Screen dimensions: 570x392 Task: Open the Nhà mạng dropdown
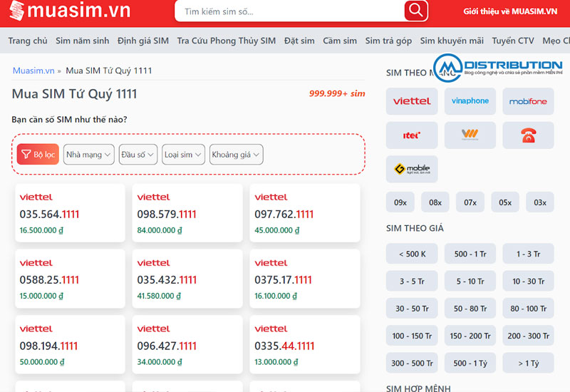88,154
